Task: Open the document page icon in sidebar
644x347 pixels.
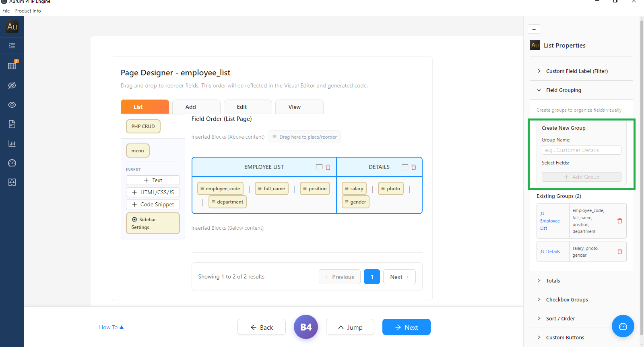Action: coord(12,124)
